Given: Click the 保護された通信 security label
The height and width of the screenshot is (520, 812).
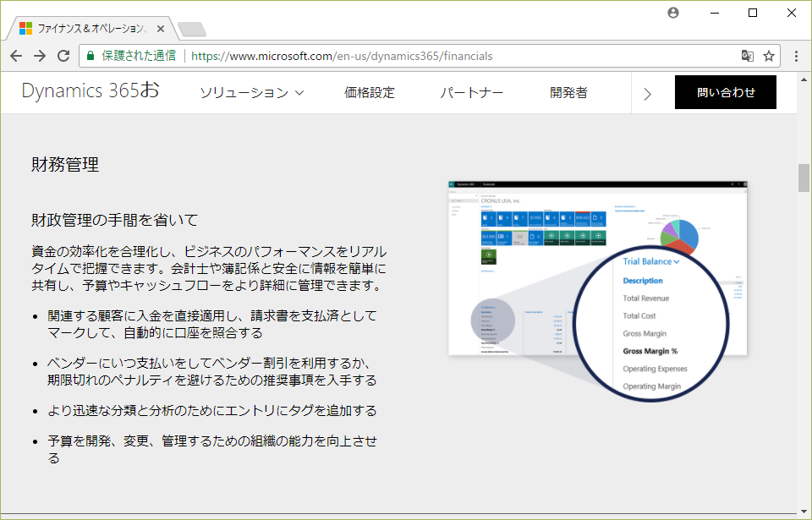Looking at the screenshot, I should (139, 56).
